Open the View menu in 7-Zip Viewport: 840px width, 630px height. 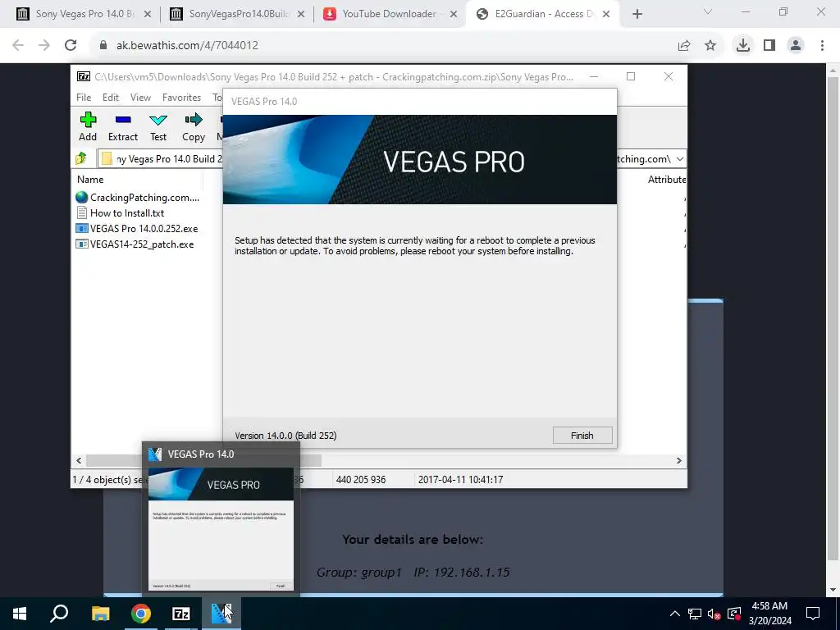[x=140, y=98]
